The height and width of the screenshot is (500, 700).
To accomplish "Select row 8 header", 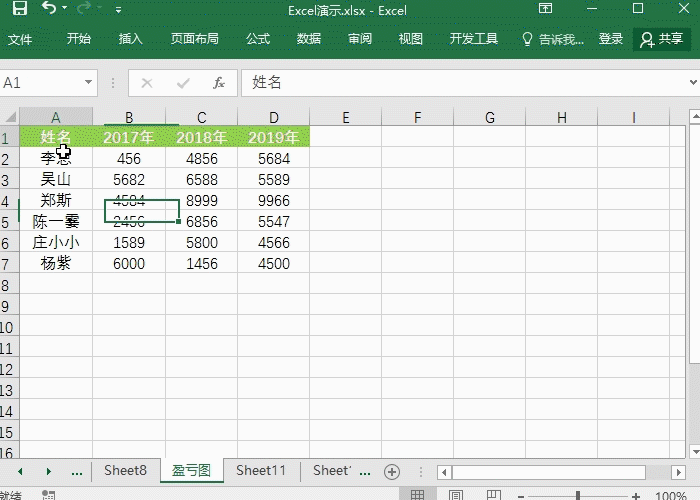I will (x=9, y=285).
